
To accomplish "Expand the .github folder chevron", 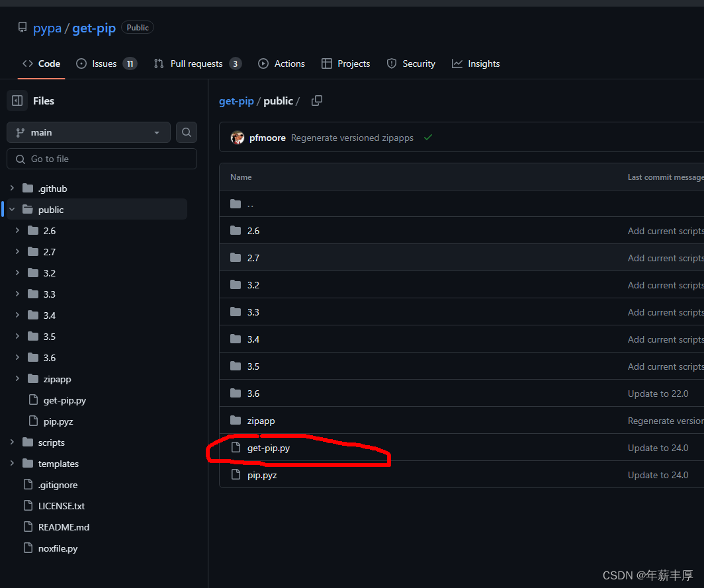I will 12,188.
